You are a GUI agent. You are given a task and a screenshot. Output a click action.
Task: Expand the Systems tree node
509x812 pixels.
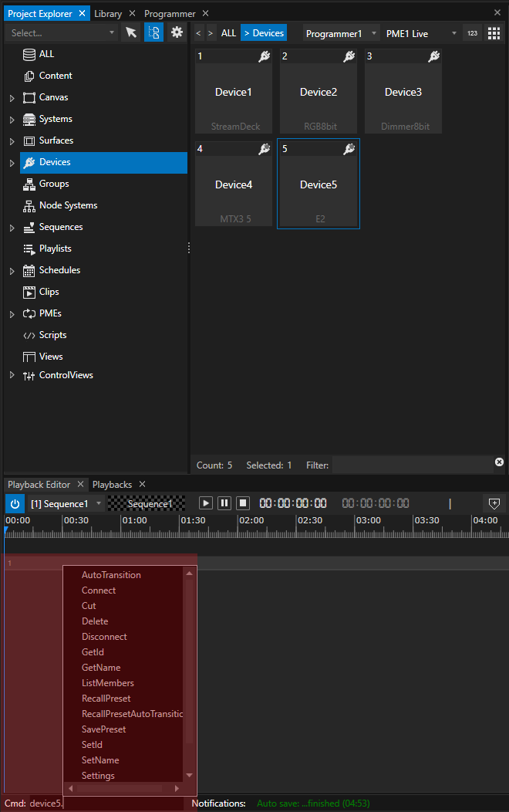click(12, 120)
